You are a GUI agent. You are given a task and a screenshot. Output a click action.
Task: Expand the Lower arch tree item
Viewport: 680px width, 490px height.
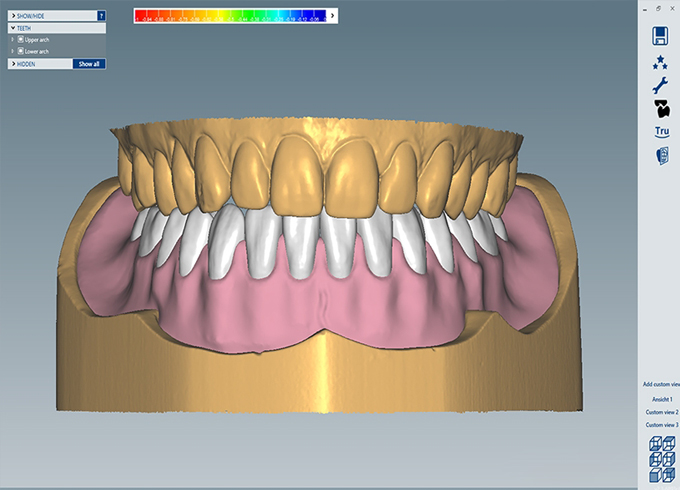pyautogui.click(x=12, y=50)
